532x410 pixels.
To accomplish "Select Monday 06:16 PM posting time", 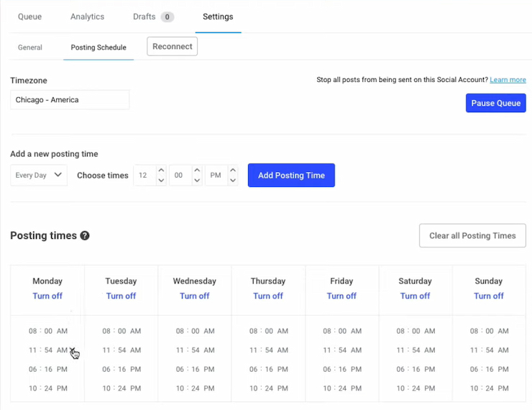I will (x=48, y=369).
